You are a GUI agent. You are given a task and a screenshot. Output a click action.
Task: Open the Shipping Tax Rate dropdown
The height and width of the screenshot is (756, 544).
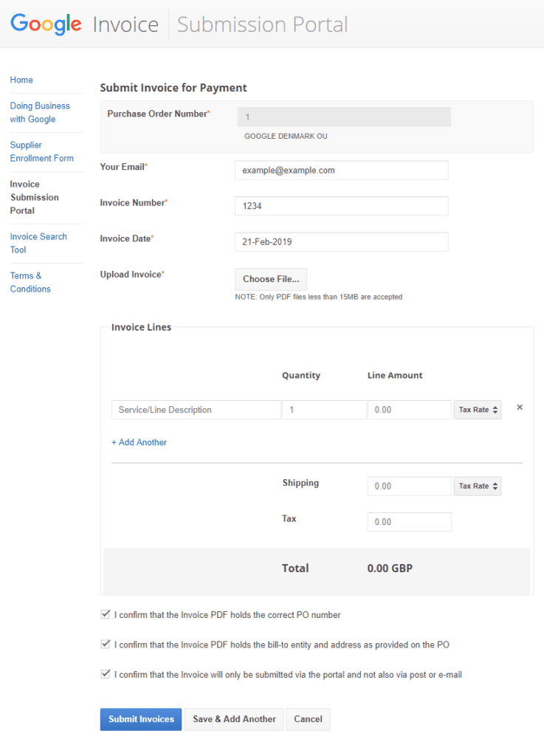click(478, 486)
